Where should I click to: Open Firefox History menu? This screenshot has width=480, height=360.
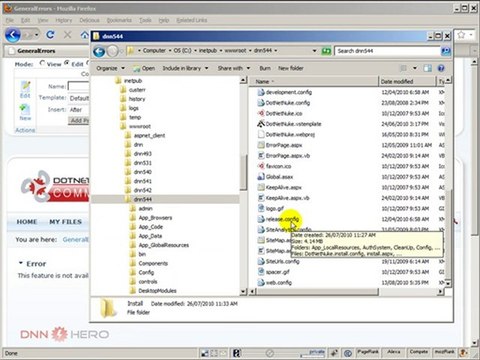(63, 20)
